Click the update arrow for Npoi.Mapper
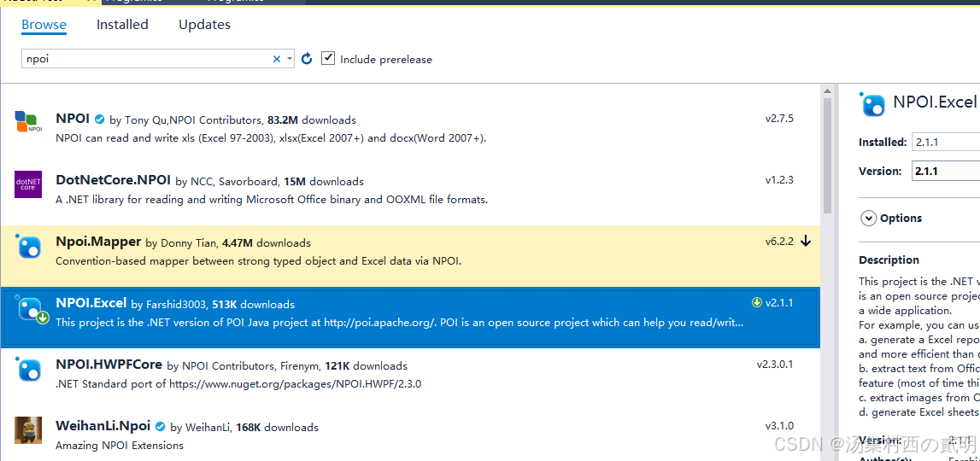980x461 pixels. [x=806, y=241]
